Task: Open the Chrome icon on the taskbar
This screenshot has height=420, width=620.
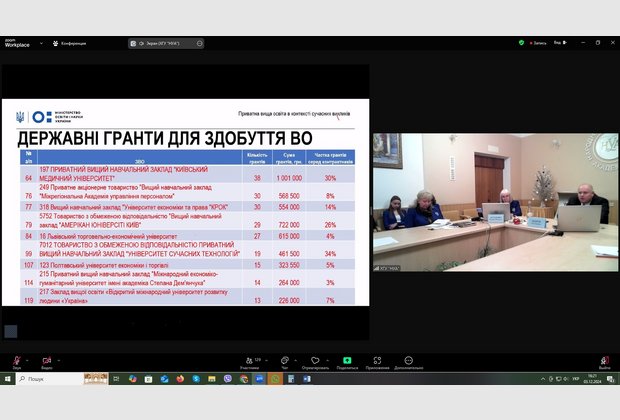Action: coord(244,379)
